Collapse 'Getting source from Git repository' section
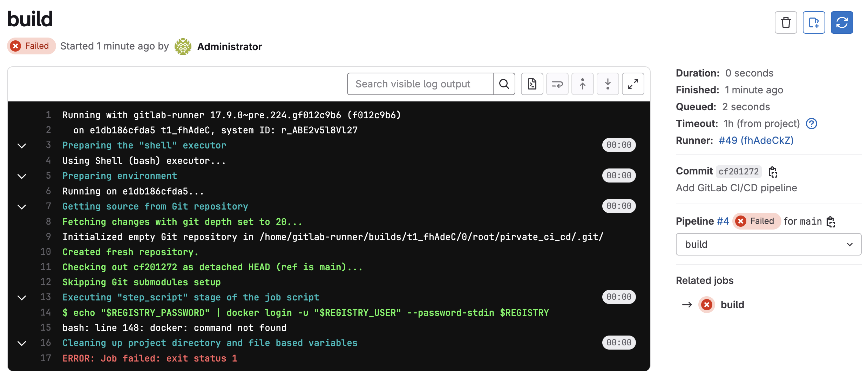Viewport: 868px width, 391px height. pos(22,206)
